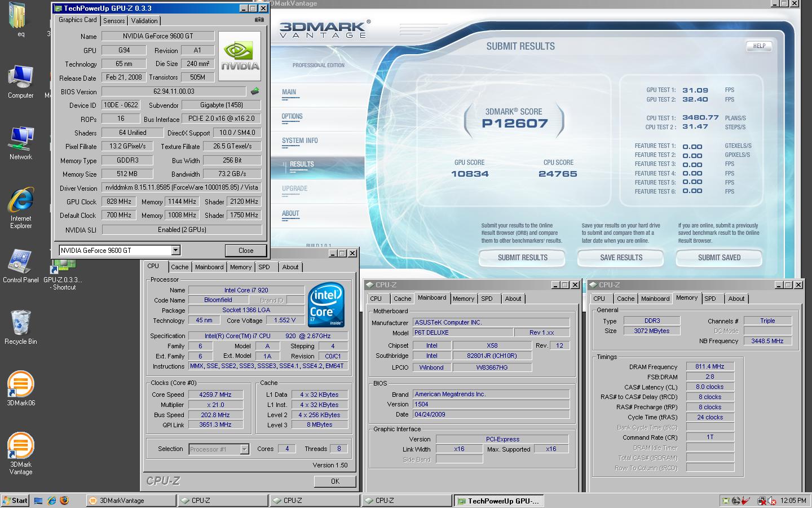
Task: Click the CPU-Z Memory window title icon
Action: (x=593, y=285)
